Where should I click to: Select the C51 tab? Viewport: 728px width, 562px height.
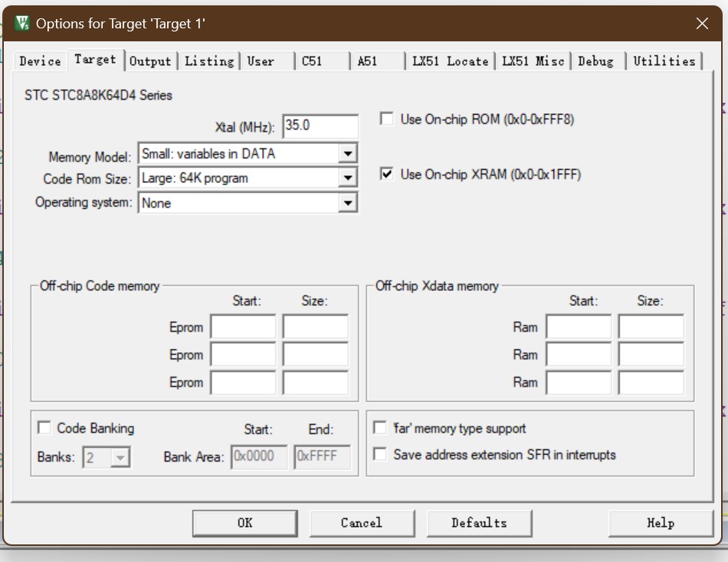coord(312,61)
